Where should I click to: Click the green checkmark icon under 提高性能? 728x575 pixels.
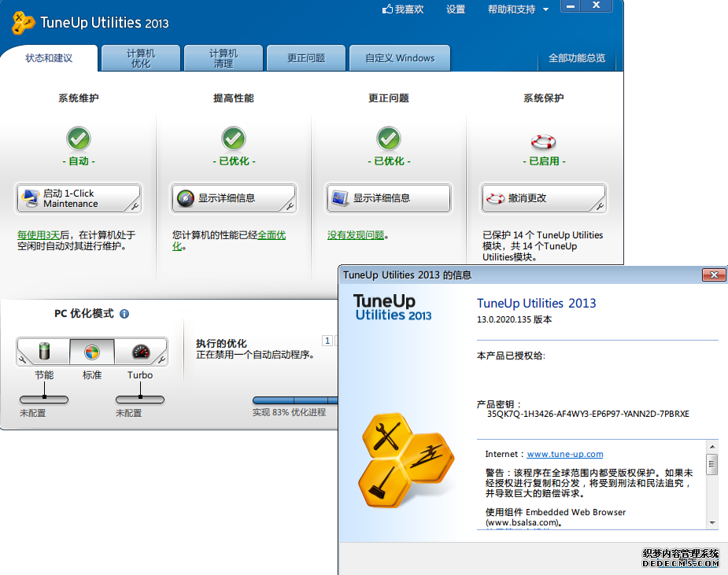tap(234, 138)
